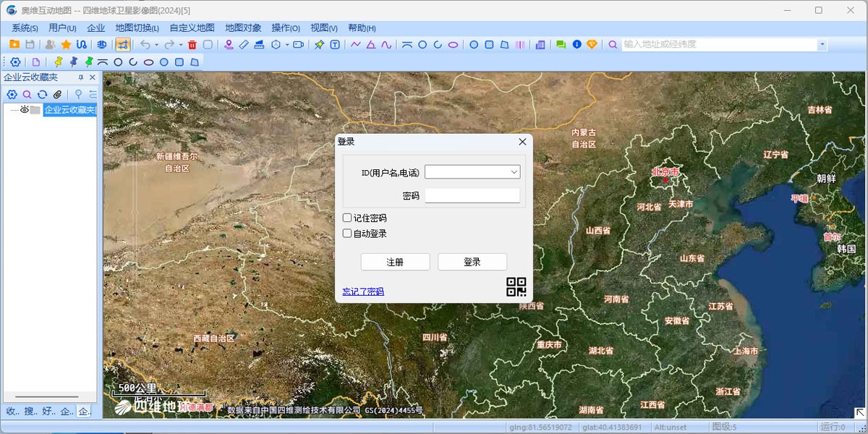The height and width of the screenshot is (434, 868).
Task: Click the 登录 button in dialog
Action: click(472, 262)
